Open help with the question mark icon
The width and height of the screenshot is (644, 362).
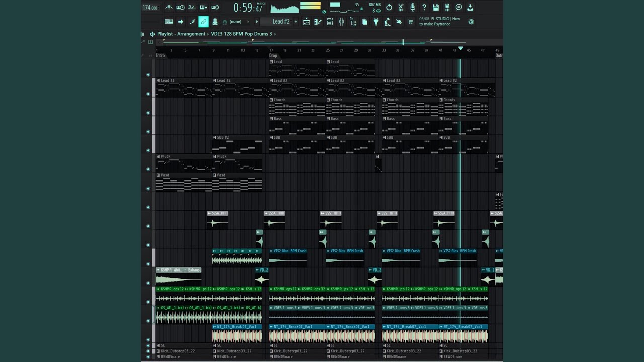coord(424,7)
